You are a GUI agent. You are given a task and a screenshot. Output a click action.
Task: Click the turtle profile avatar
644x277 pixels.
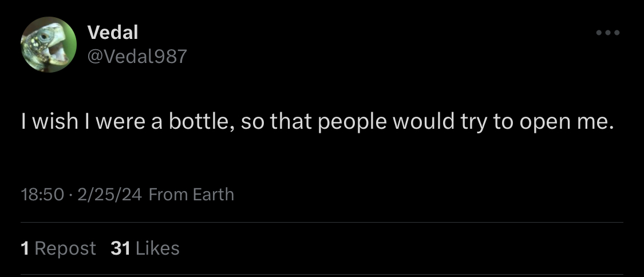49,45
